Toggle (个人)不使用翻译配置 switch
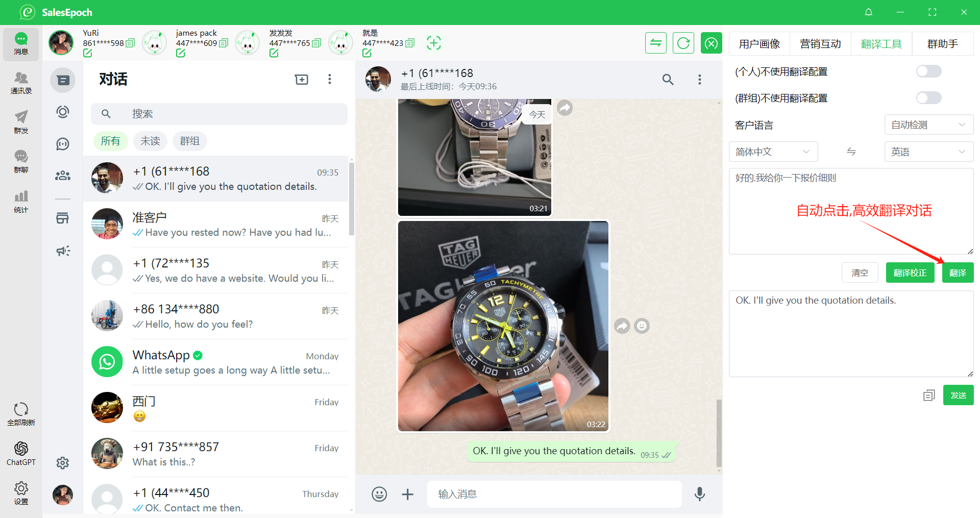 click(x=928, y=71)
